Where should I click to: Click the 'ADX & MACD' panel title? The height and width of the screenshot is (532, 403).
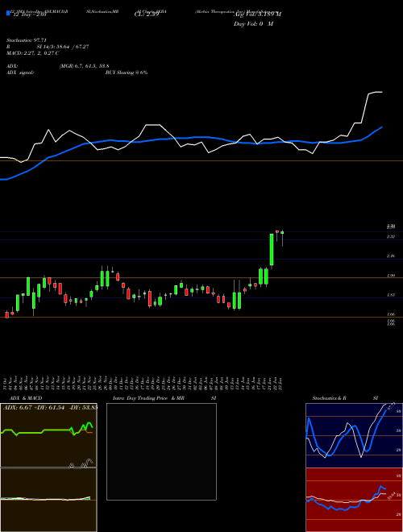tap(26, 398)
